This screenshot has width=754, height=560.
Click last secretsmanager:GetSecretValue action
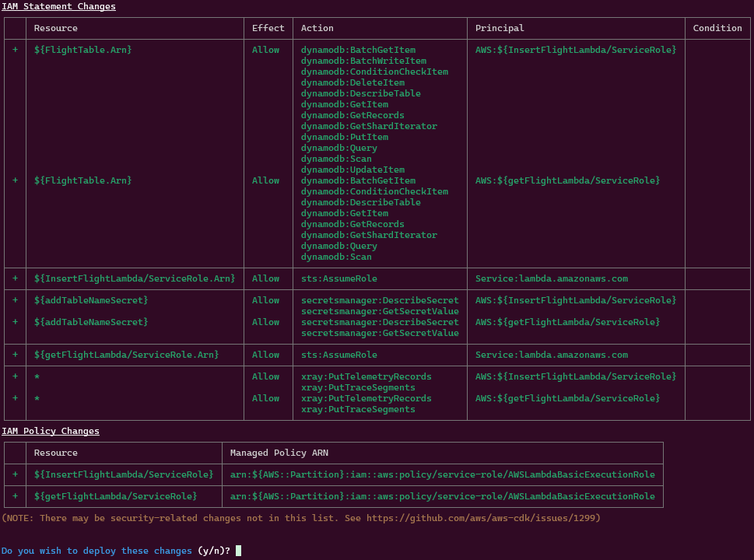[380, 333]
